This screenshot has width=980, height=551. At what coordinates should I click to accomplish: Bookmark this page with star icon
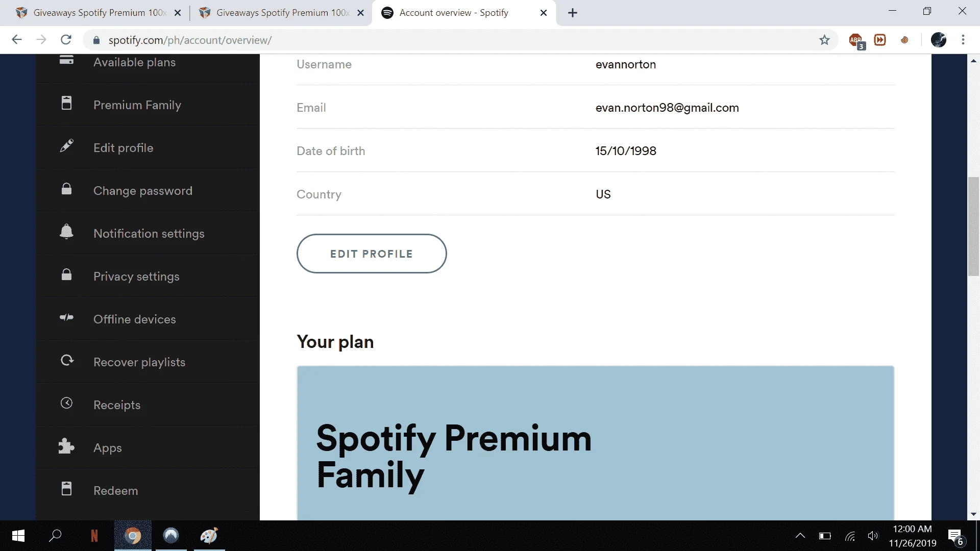click(824, 40)
